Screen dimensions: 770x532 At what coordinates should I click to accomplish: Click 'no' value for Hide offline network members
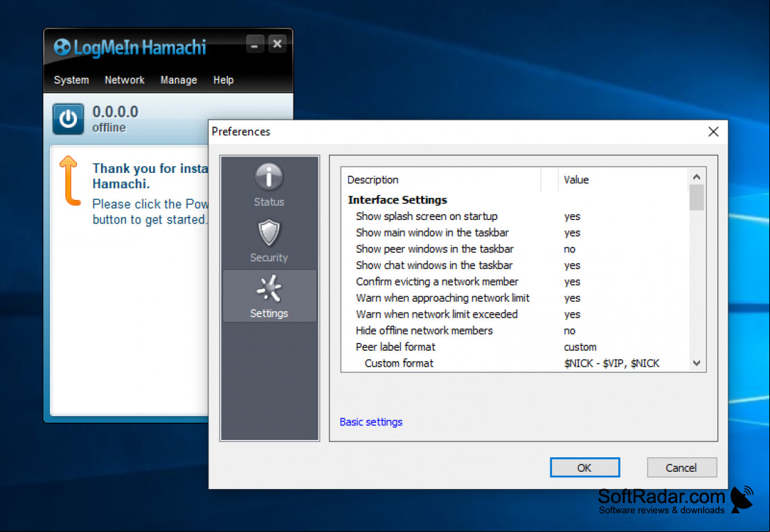coord(569,331)
